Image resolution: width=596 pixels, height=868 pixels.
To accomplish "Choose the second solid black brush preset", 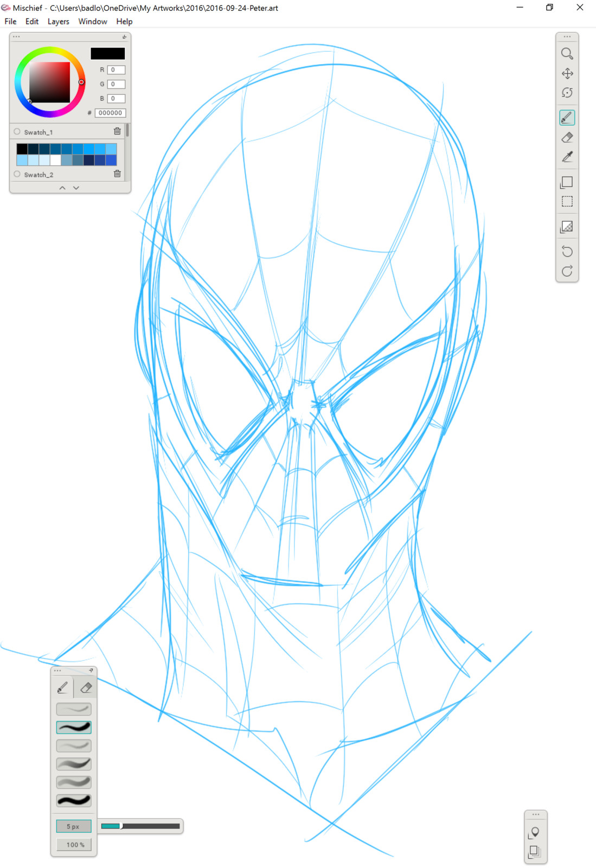I will coord(74,727).
